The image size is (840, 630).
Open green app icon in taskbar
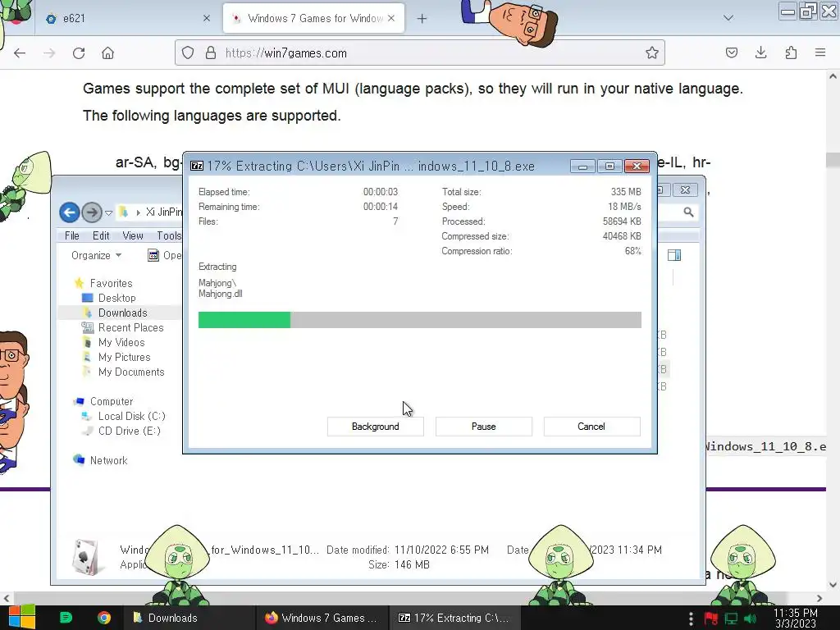pyautogui.click(x=66, y=618)
